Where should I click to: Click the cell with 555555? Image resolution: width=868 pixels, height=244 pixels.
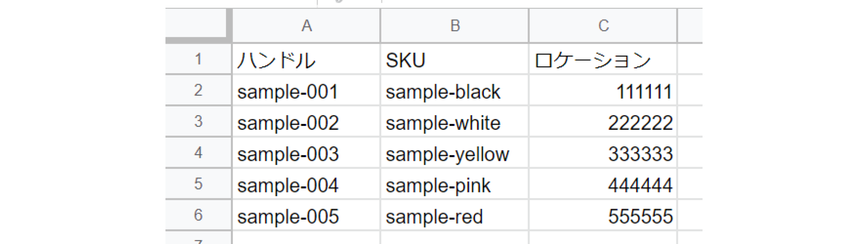point(603,216)
